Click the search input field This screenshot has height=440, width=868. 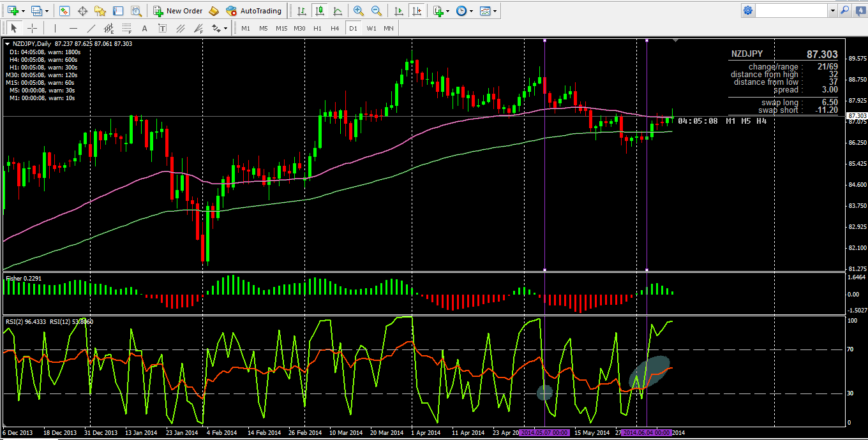[x=792, y=10]
